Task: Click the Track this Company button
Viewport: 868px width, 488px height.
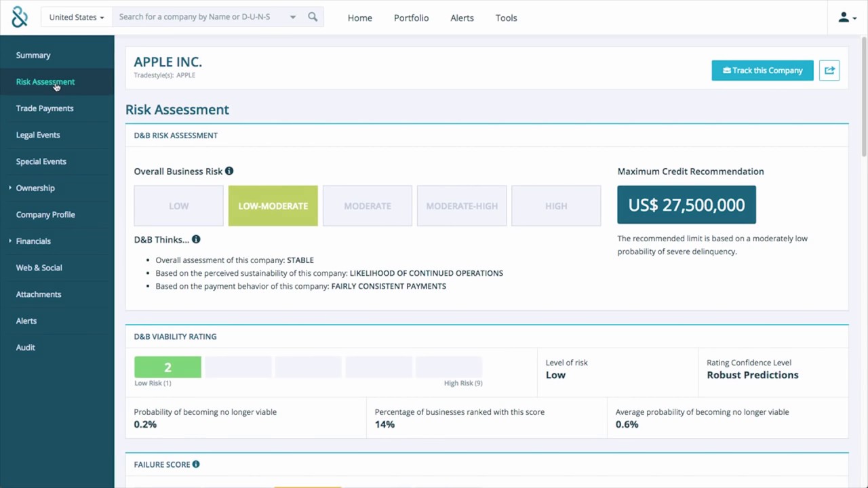Action: (x=762, y=70)
